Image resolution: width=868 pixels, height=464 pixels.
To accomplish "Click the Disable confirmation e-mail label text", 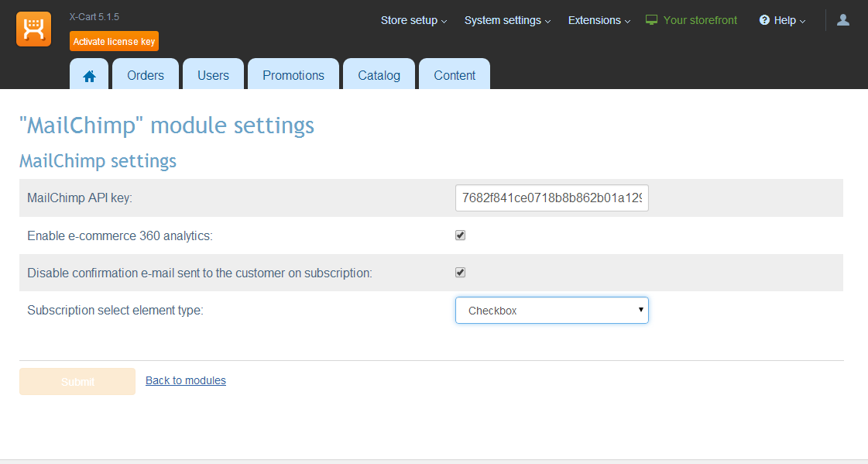I will 200,273.
